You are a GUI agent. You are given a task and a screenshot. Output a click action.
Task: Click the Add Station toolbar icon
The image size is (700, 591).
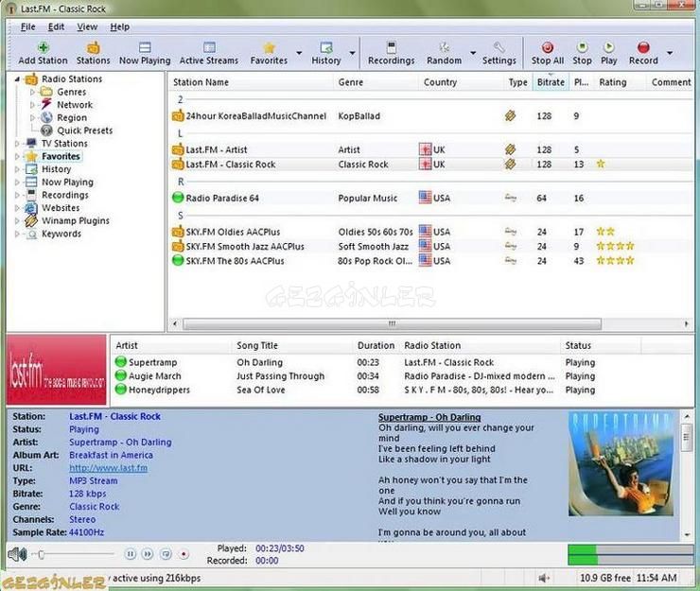(x=44, y=48)
